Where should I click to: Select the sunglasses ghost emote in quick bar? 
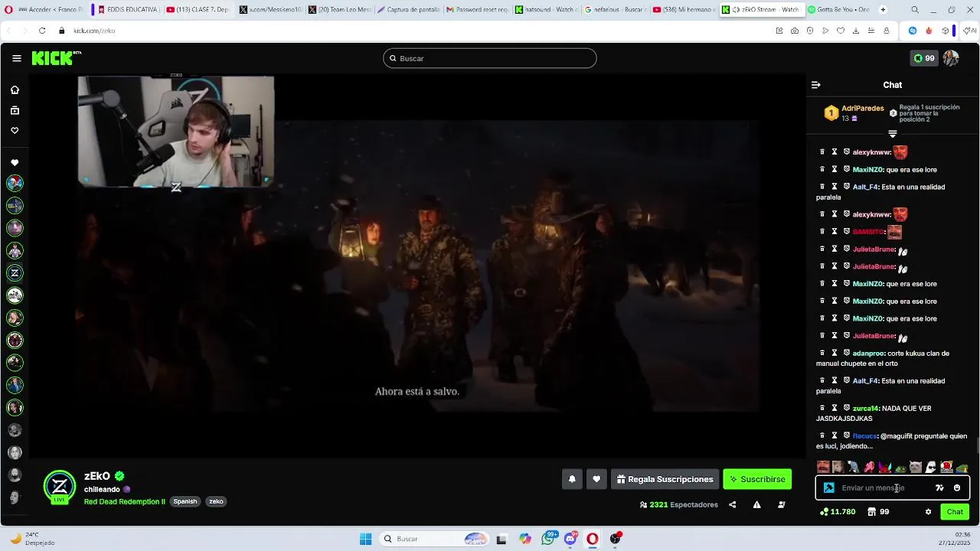tap(931, 467)
